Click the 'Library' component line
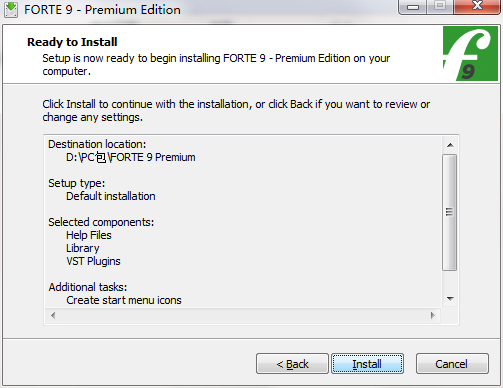Image resolution: width=503 pixels, height=388 pixels. tap(83, 248)
